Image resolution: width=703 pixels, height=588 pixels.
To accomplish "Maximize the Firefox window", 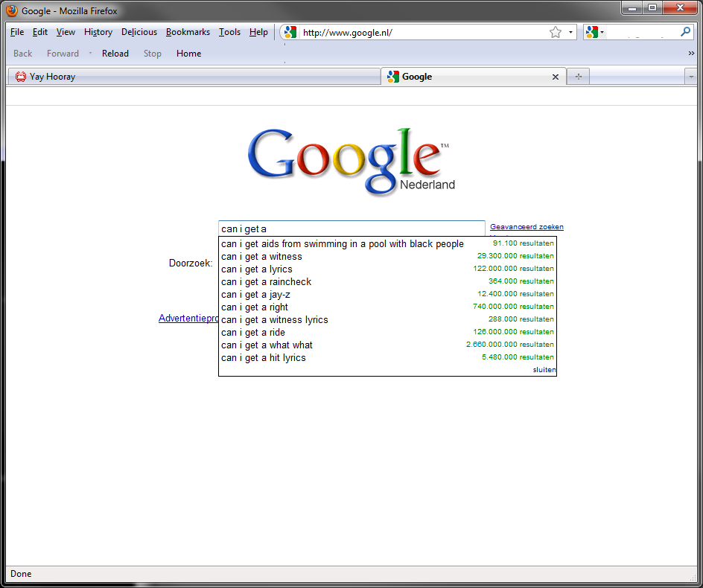I will pos(652,7).
